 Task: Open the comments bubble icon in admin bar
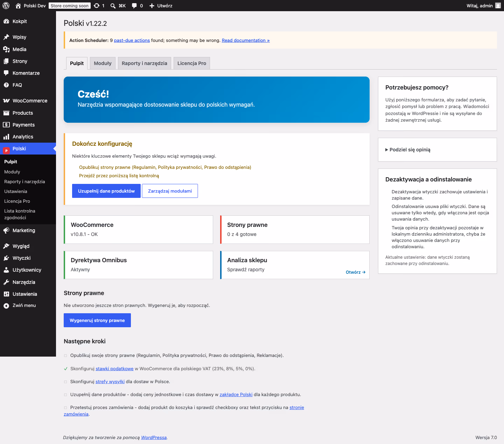(134, 6)
